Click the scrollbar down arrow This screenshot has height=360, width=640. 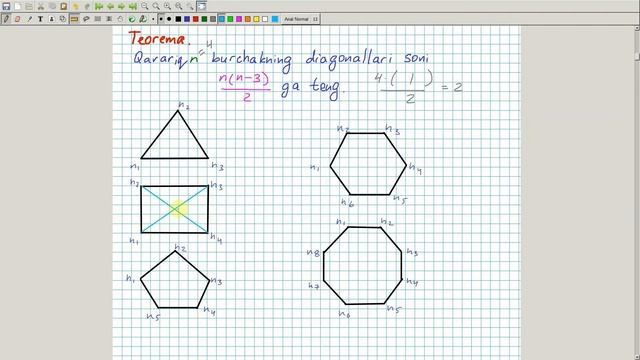637,357
